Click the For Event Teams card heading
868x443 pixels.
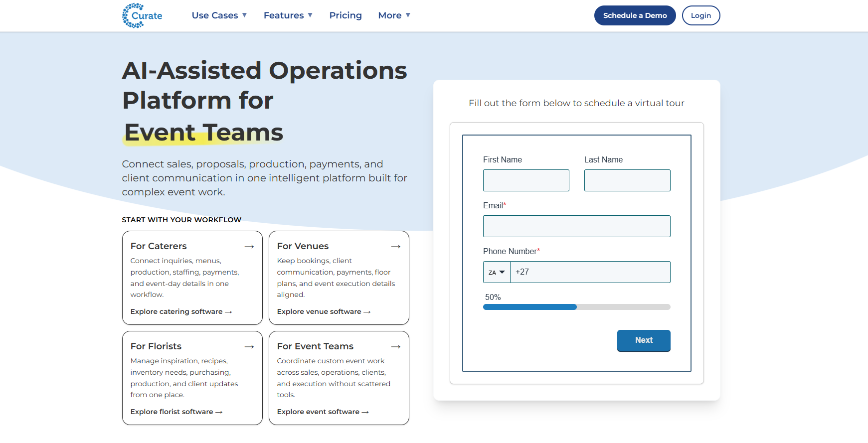coord(315,346)
